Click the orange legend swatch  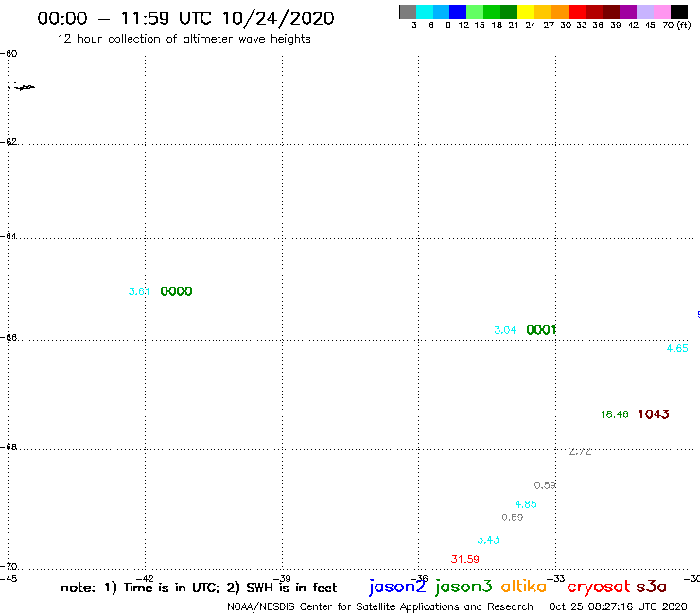click(x=560, y=11)
